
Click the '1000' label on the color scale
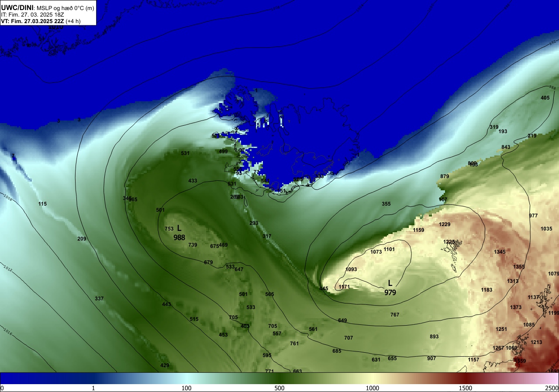[x=373, y=388]
